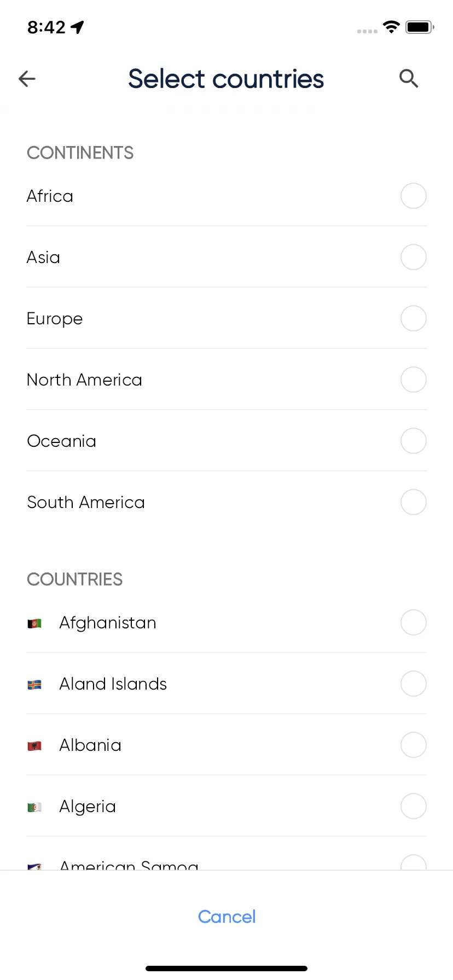Image resolution: width=453 pixels, height=980 pixels.
Task: Tap the Cancel button
Action: point(226,917)
